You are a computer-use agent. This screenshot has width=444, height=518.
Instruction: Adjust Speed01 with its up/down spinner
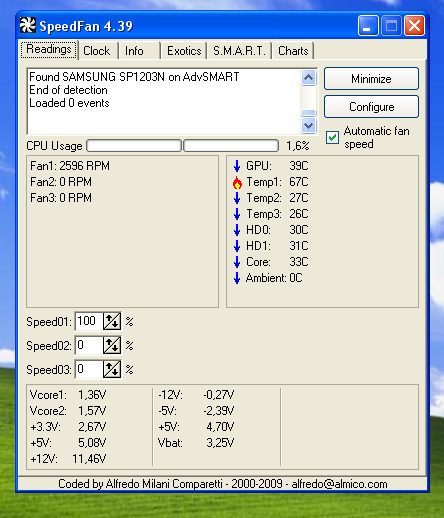click(112, 322)
